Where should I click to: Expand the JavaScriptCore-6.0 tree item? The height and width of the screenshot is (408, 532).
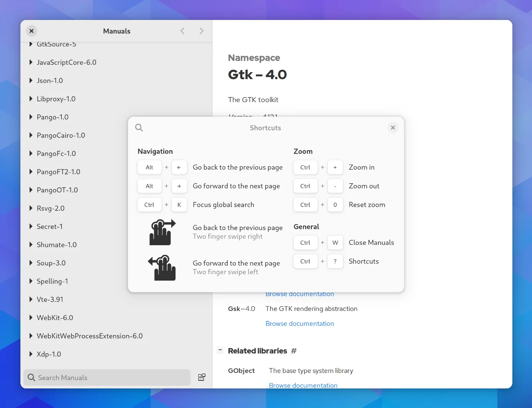click(x=31, y=62)
